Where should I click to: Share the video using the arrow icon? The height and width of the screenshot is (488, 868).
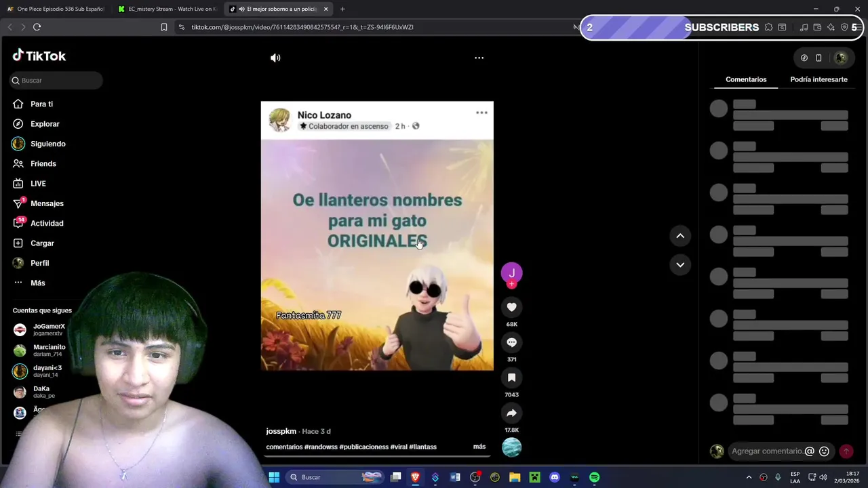click(x=511, y=413)
